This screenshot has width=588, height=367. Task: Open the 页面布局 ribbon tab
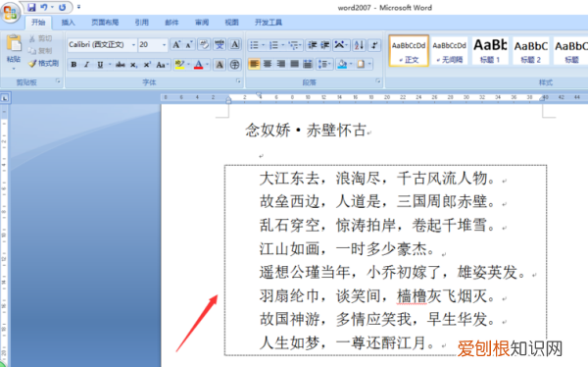(x=105, y=23)
